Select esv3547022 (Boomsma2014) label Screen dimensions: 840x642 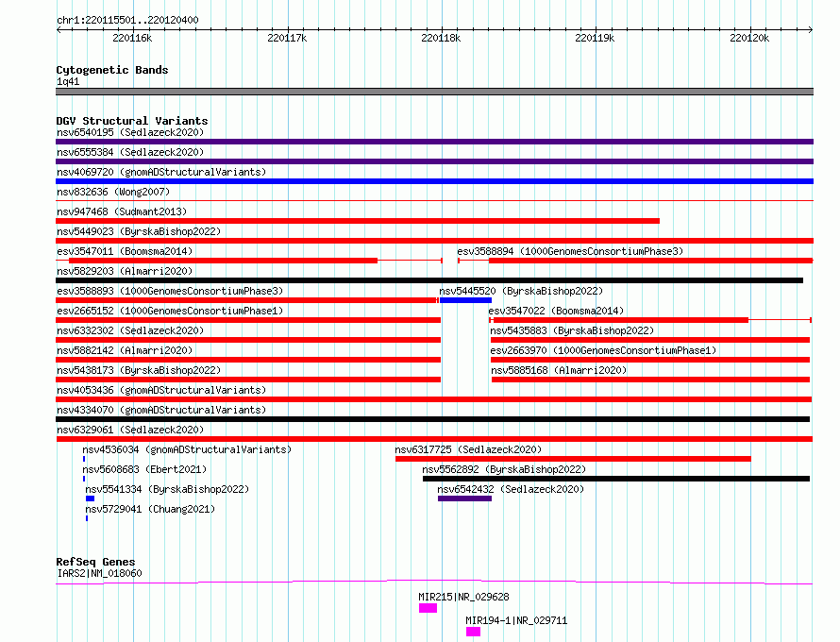(x=556, y=311)
